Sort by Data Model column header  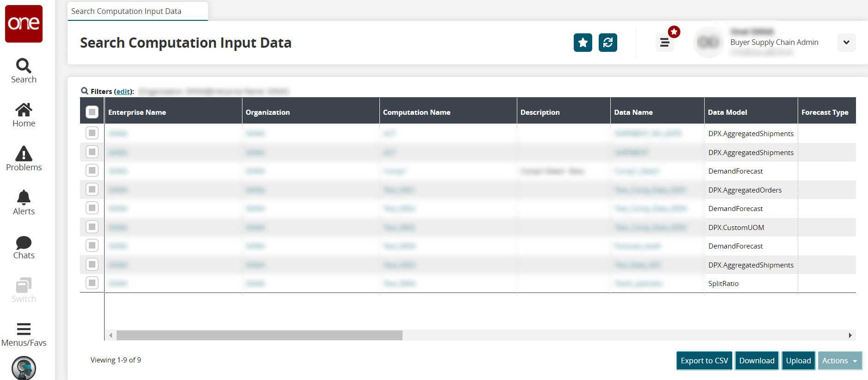727,112
